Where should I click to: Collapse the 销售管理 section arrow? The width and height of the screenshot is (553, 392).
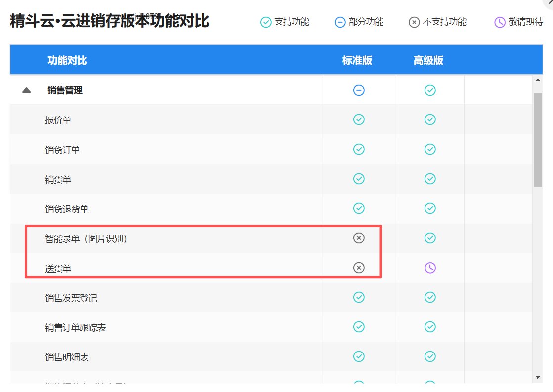pos(27,90)
